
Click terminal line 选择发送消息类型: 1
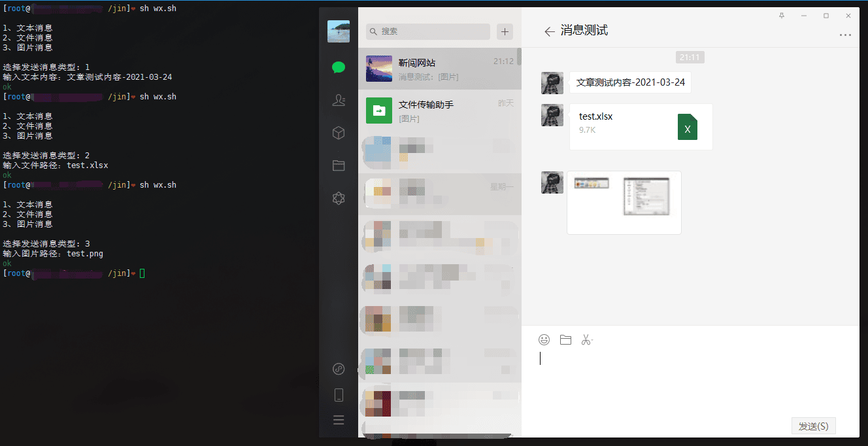[x=46, y=67]
